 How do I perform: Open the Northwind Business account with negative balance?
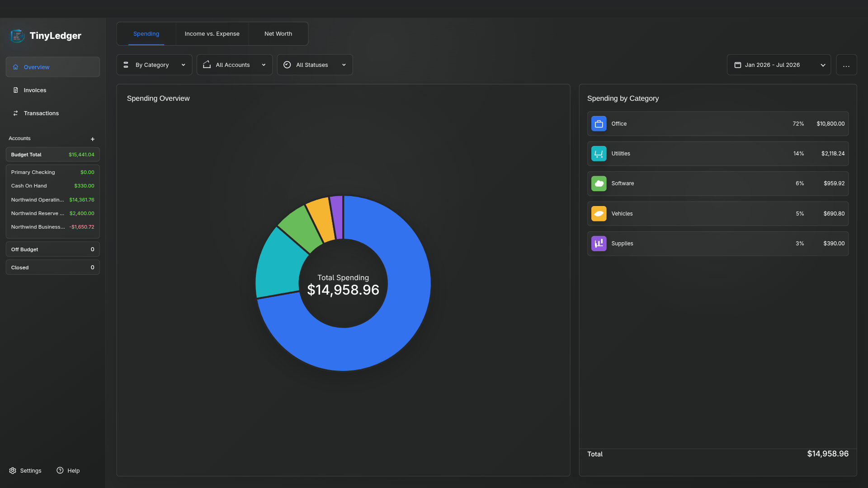(x=52, y=227)
